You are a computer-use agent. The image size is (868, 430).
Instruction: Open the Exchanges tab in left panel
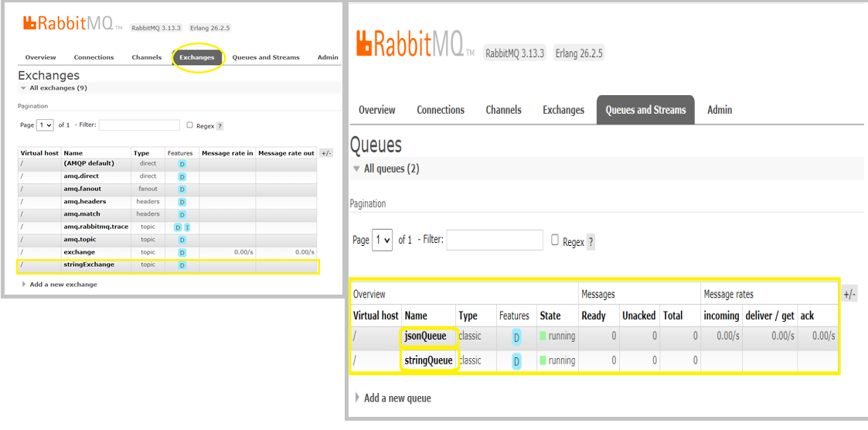coord(197,57)
